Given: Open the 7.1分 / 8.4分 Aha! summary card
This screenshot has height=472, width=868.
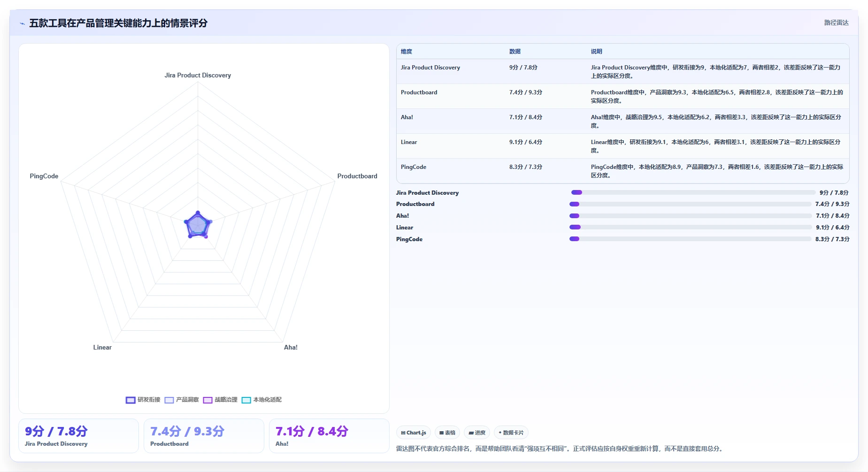Looking at the screenshot, I should coord(329,436).
